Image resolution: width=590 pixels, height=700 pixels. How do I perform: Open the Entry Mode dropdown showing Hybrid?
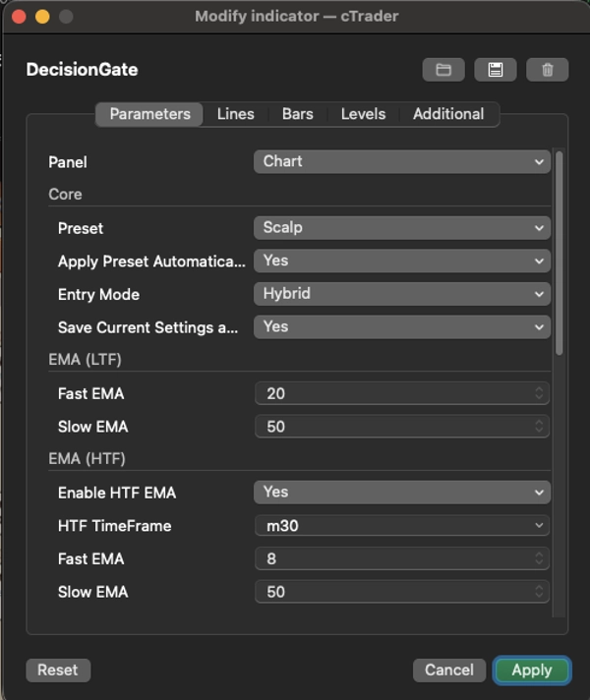click(x=402, y=294)
